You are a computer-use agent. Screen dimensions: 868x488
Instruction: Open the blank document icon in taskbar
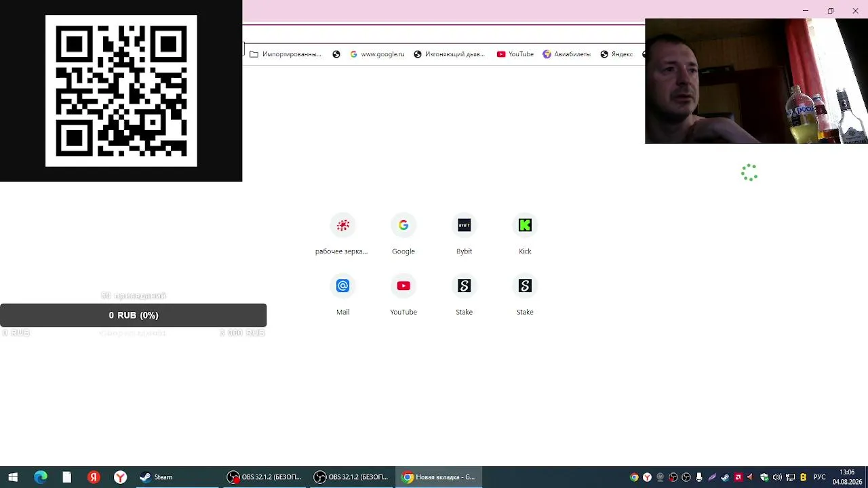67,477
